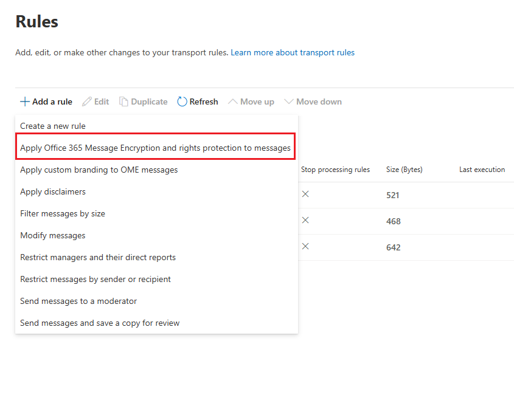Viewport: 514px width, 420px height.
Task: Click the Duplicate pages icon
Action: (x=123, y=102)
